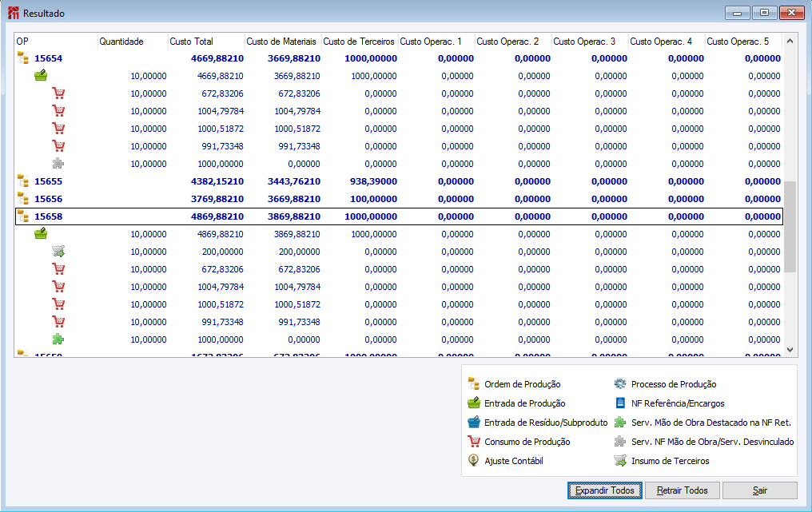
Task: Click the 4382,15210 total cost cell
Action: coord(217,181)
